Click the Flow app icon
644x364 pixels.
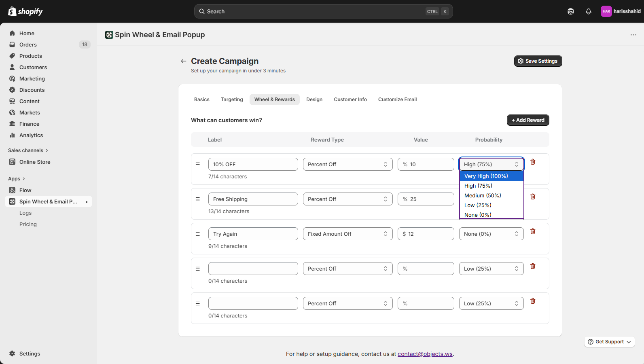tap(12, 190)
